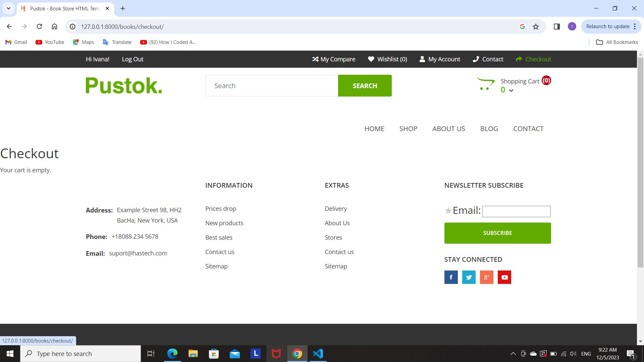This screenshot has width=644, height=362.
Task: Open the Google Plus social icon
Action: tap(486, 277)
